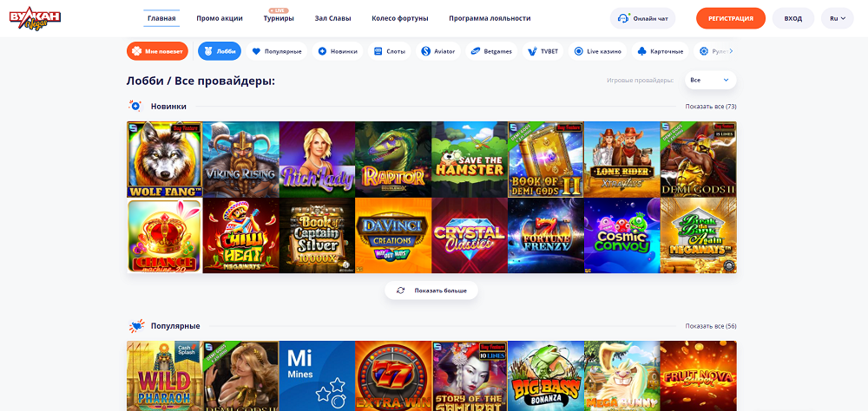Click the Vulkan Vegas logo
This screenshot has height=411, width=868.
[35, 18]
